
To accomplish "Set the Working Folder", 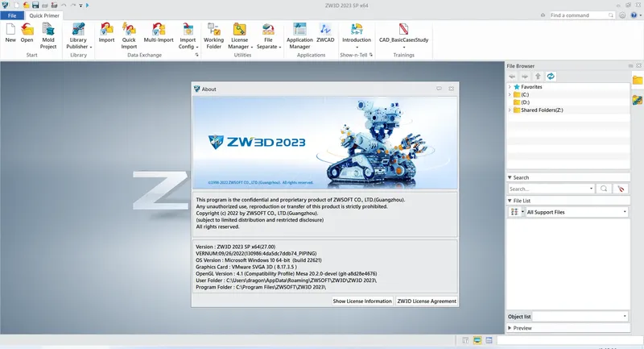I will click(213, 35).
